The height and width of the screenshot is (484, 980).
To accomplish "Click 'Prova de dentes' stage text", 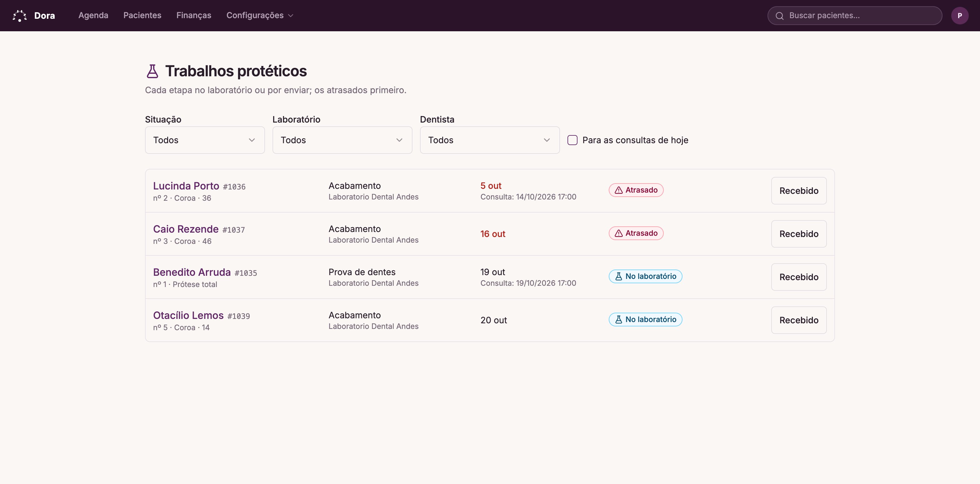I will pos(362,272).
